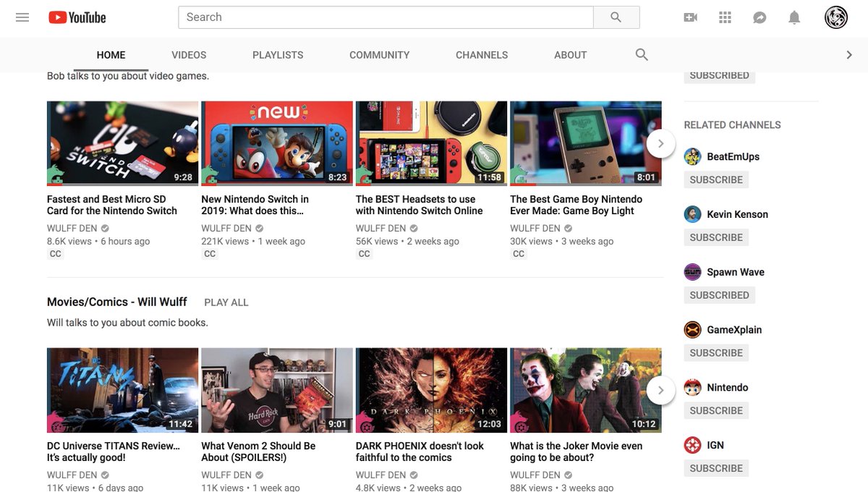
Task: Click the IGN channel avatar
Action: (693, 445)
